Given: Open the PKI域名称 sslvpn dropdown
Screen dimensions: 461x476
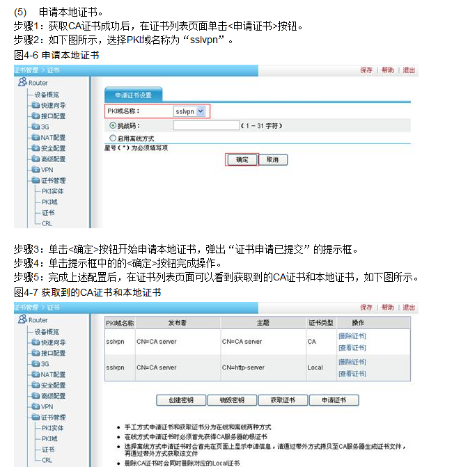Looking at the screenshot, I should [189, 111].
